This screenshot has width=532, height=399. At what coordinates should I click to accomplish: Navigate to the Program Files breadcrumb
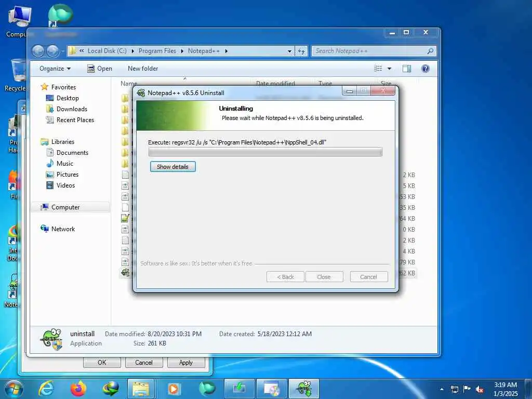click(157, 51)
